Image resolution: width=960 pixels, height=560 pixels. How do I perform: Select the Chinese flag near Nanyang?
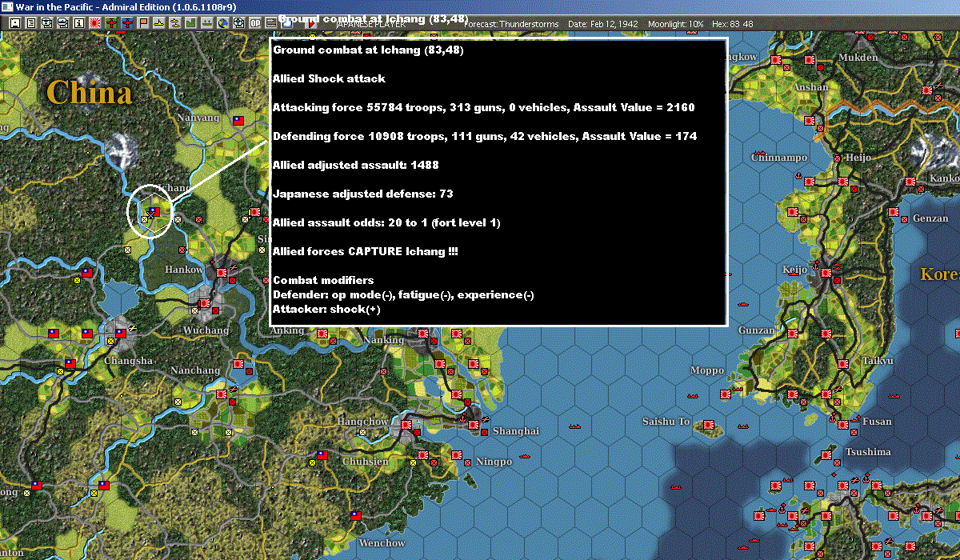(238, 121)
